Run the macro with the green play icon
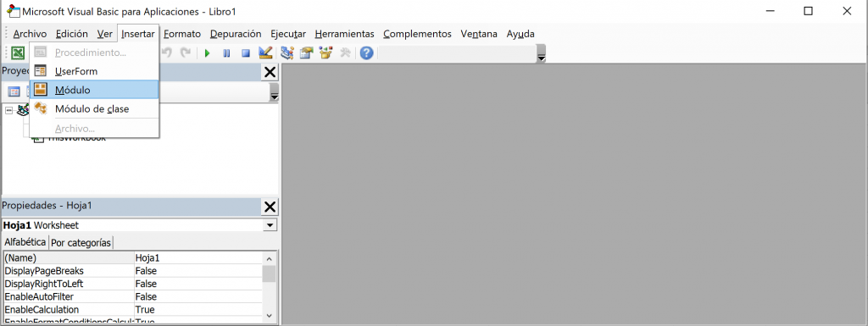 click(208, 53)
